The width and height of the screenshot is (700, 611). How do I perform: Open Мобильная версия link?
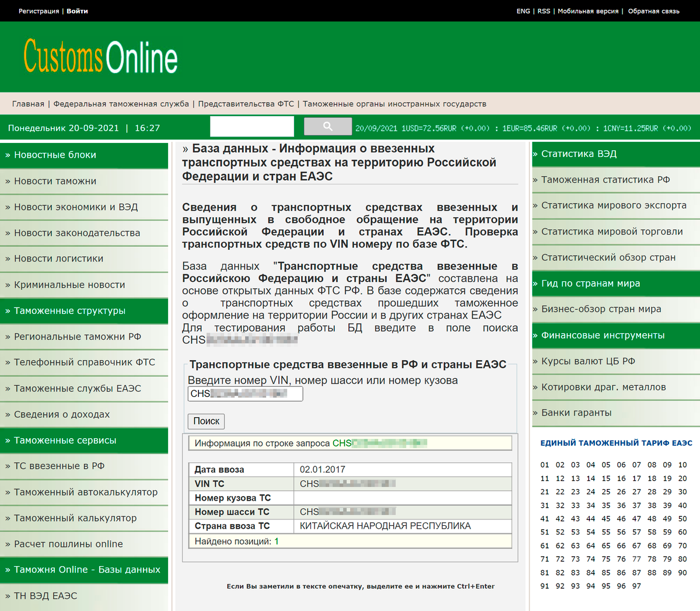588,11
